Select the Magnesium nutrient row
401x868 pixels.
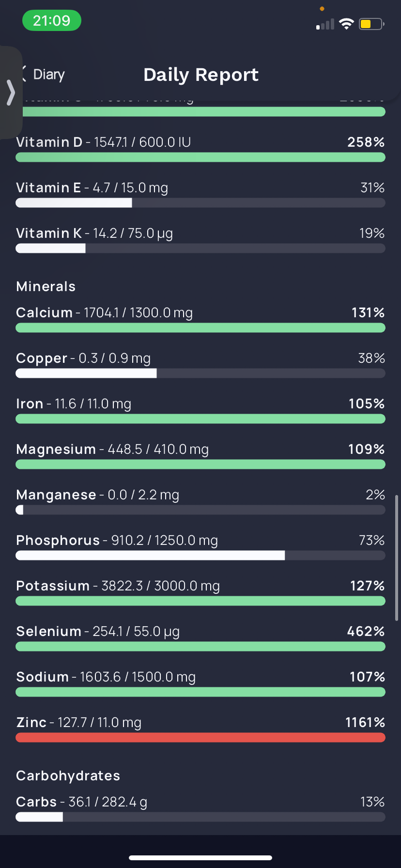point(200,456)
